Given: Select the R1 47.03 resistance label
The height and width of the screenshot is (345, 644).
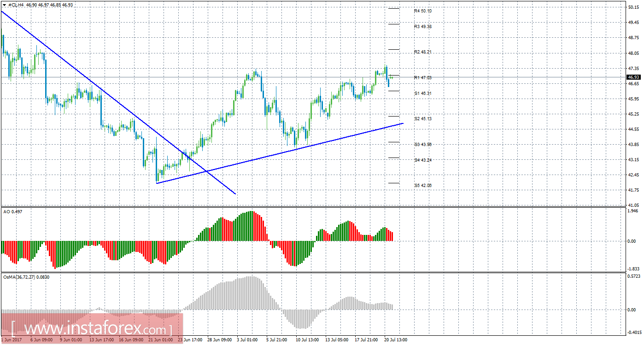Looking at the screenshot, I should [x=422, y=77].
